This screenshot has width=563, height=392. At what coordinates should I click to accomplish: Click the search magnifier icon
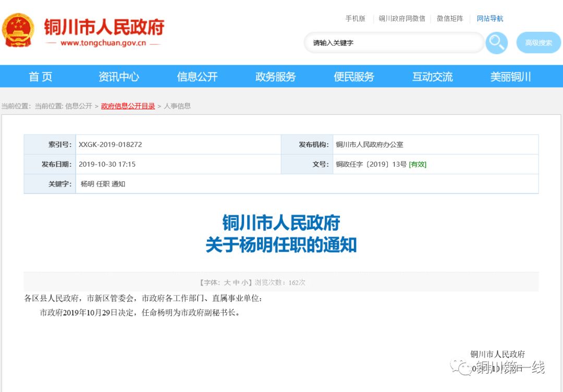[x=496, y=42]
